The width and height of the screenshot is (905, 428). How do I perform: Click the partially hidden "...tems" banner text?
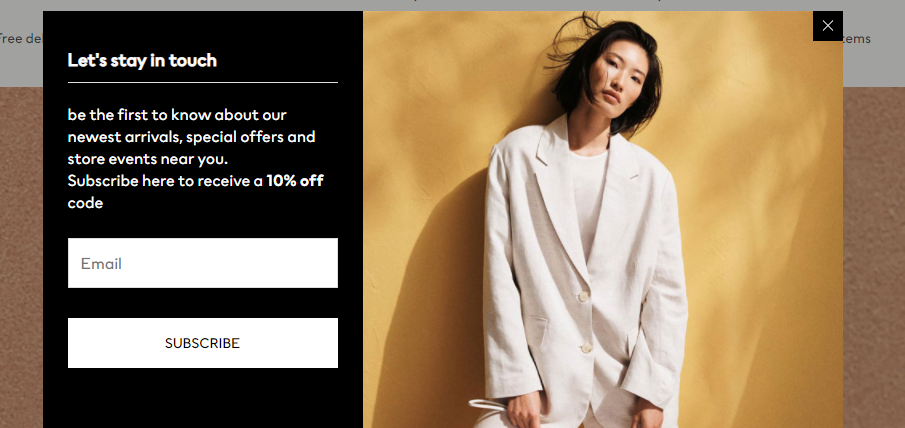[x=857, y=39]
